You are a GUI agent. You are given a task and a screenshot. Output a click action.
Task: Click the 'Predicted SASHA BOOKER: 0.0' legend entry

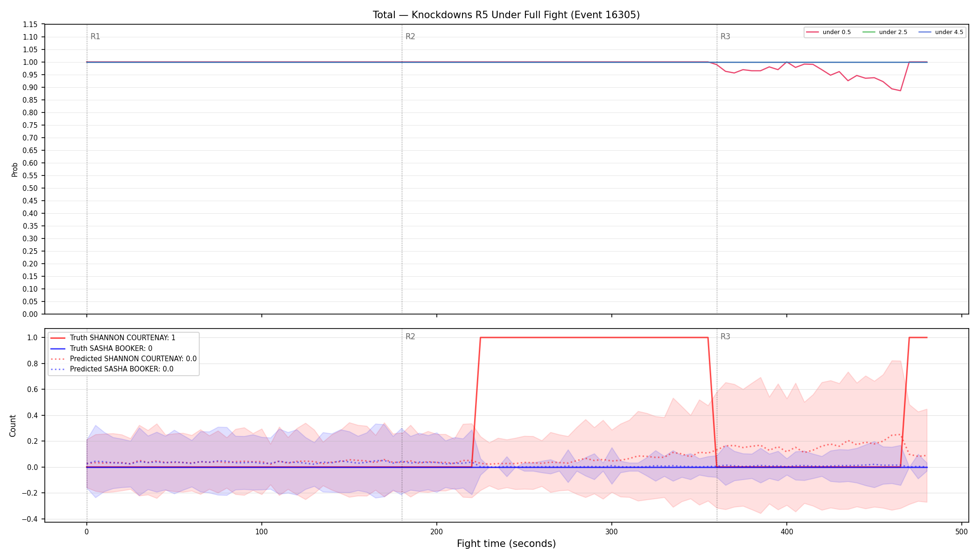(112, 369)
